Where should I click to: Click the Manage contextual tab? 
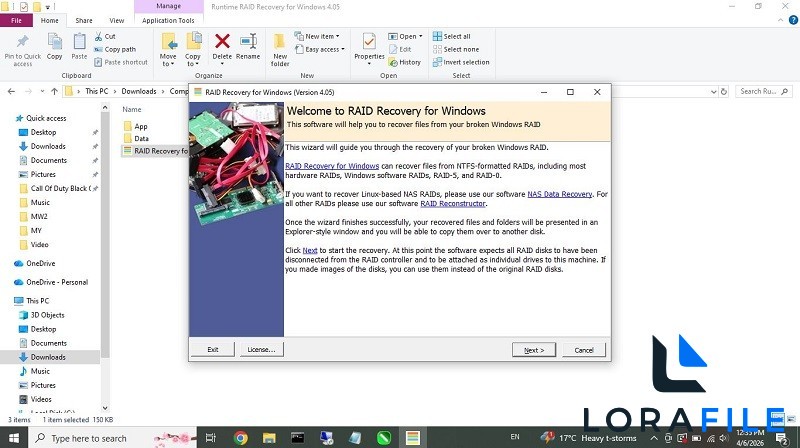(x=168, y=6)
